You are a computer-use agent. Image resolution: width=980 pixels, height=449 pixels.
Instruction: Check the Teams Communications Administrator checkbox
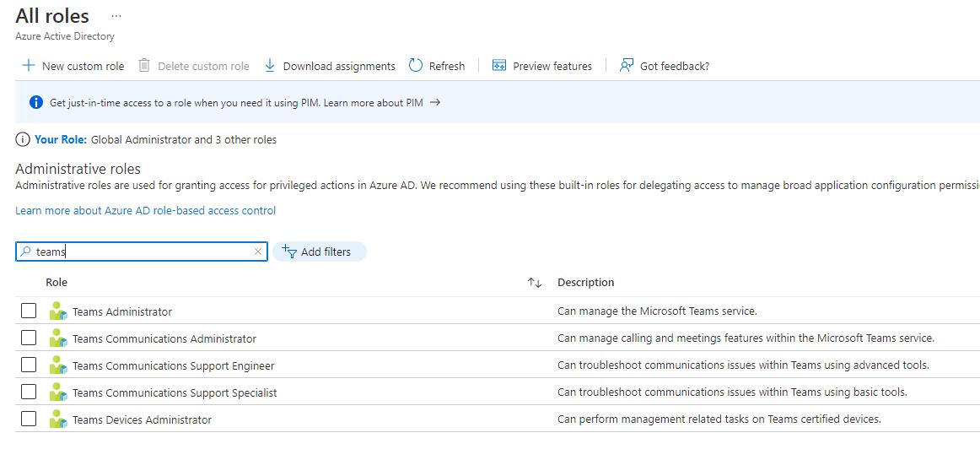[29, 338]
